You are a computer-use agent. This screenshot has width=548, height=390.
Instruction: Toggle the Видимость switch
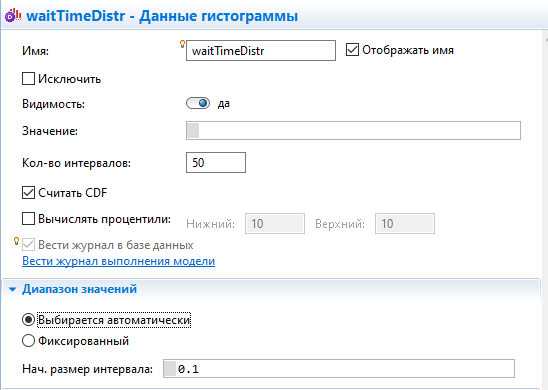pos(198,103)
